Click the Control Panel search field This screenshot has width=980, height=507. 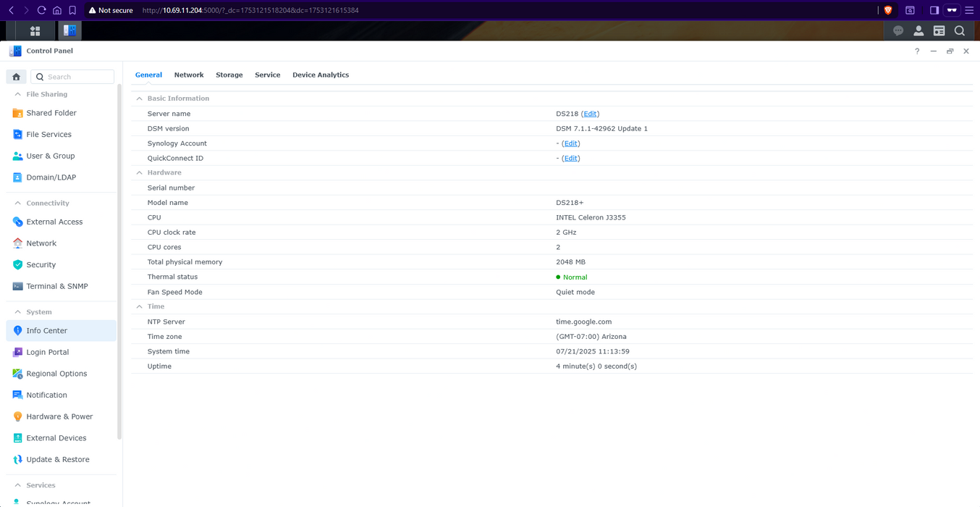pos(72,77)
